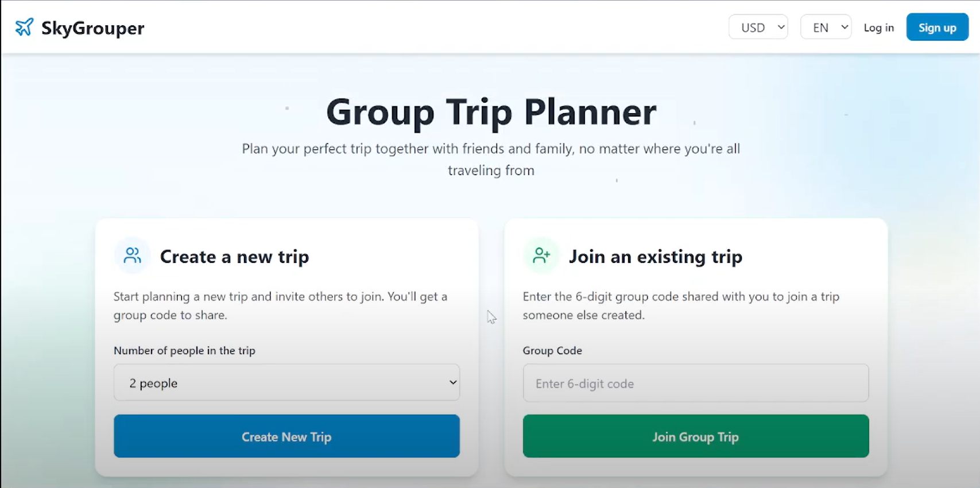The height and width of the screenshot is (488, 980).
Task: Focus the Enter 6-digit code field
Action: [x=695, y=383]
